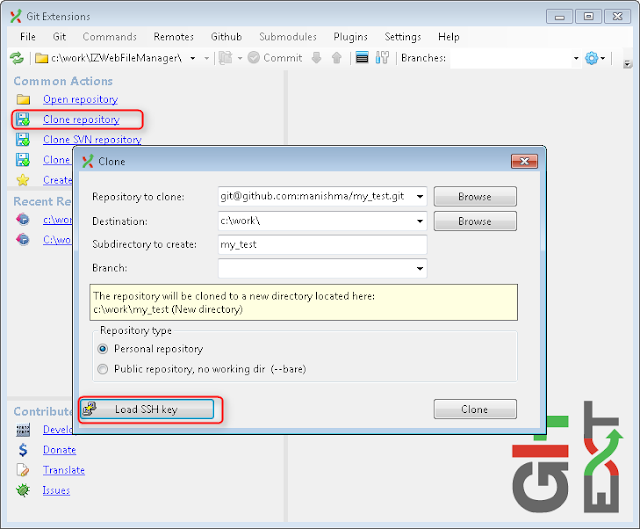This screenshot has height=529, width=640.
Task: Click the first recent repository icon
Action: tap(23, 219)
